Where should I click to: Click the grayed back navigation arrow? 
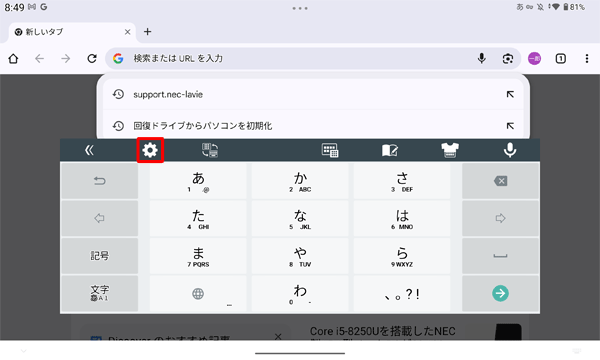click(39, 59)
